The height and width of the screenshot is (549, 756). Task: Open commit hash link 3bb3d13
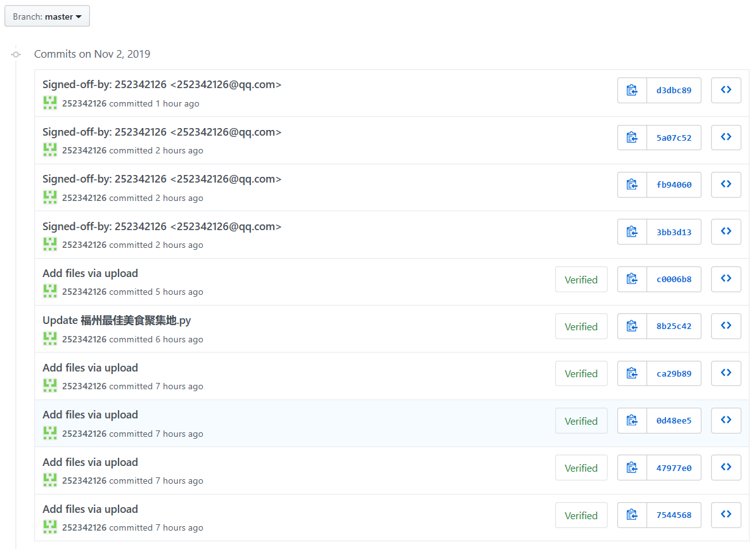[674, 232]
